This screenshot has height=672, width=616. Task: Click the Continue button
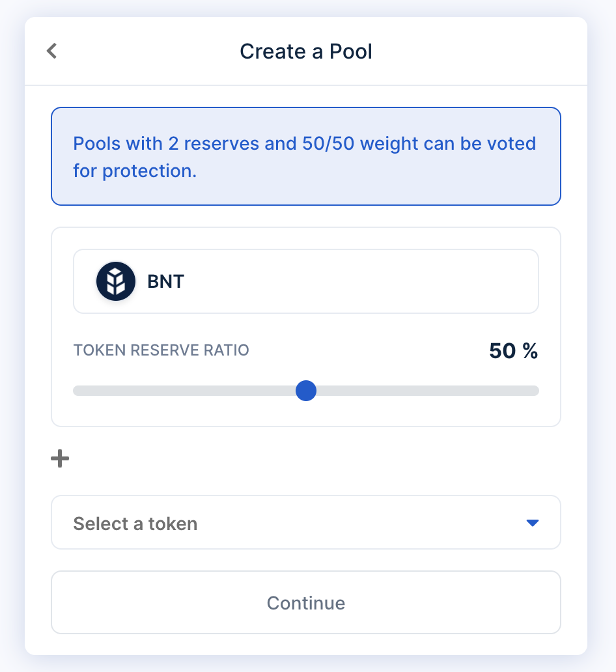pyautogui.click(x=306, y=602)
